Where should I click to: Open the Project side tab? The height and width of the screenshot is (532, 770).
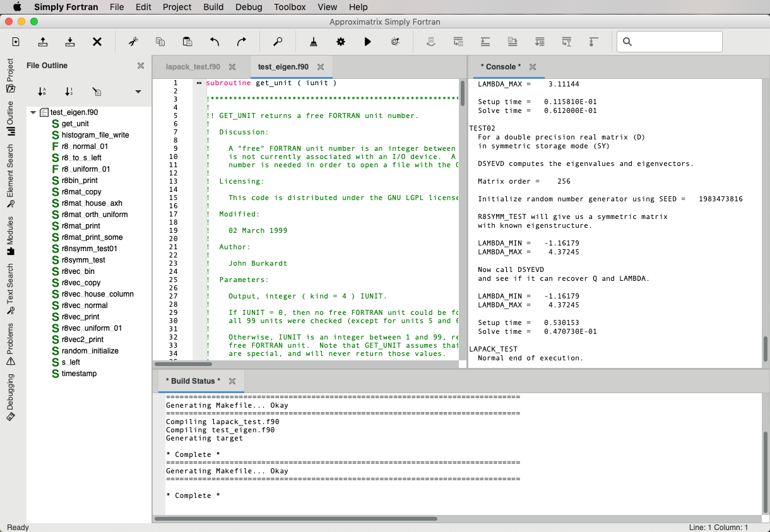(x=10, y=76)
